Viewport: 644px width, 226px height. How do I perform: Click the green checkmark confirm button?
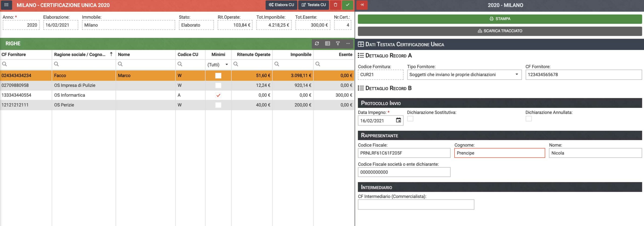point(347,5)
